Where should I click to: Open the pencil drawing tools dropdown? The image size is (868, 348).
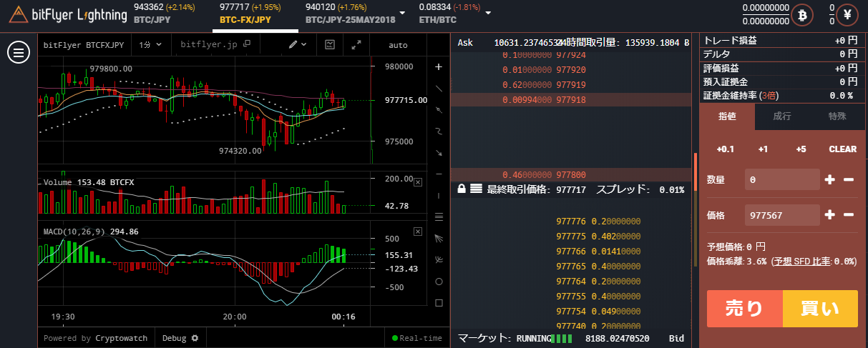[x=298, y=44]
